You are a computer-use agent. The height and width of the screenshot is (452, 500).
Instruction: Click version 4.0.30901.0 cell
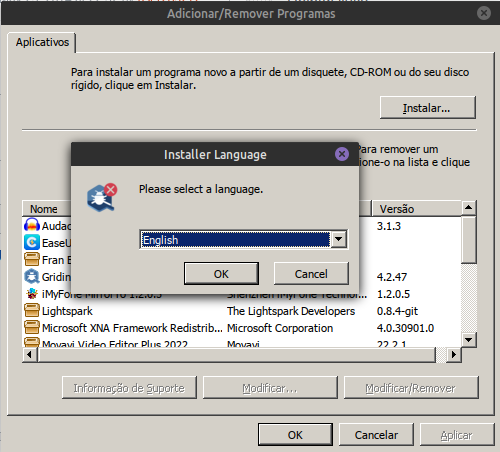pyautogui.click(x=405, y=328)
